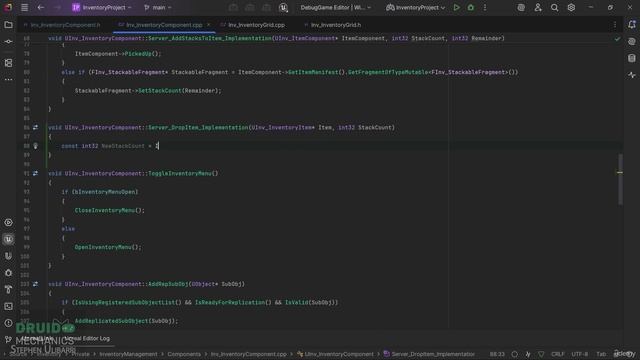Select the Private breadcrumb folder

(x=80, y=354)
